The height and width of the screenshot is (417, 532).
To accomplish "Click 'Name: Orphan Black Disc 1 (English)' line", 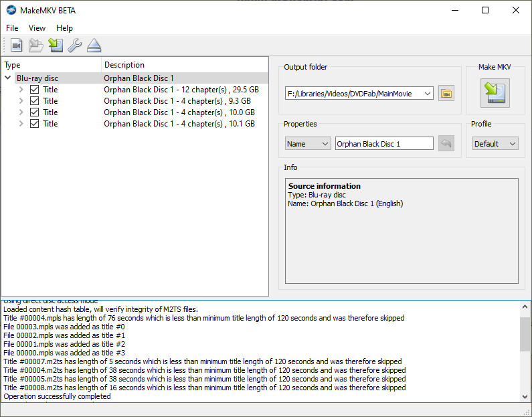I will tap(345, 203).
